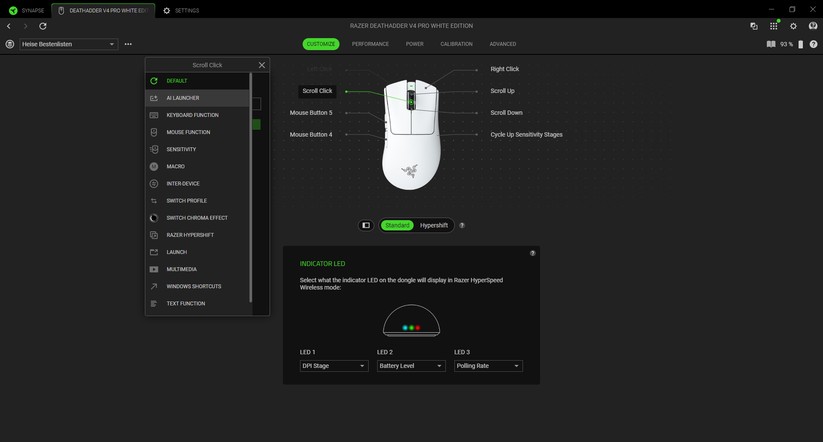Click the help question mark in toolbar

click(x=813, y=44)
